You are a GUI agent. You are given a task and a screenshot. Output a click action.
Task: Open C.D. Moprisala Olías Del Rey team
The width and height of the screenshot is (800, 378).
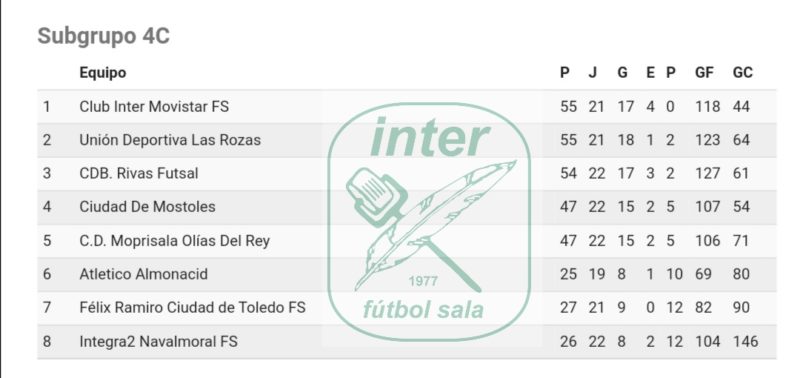(x=174, y=240)
